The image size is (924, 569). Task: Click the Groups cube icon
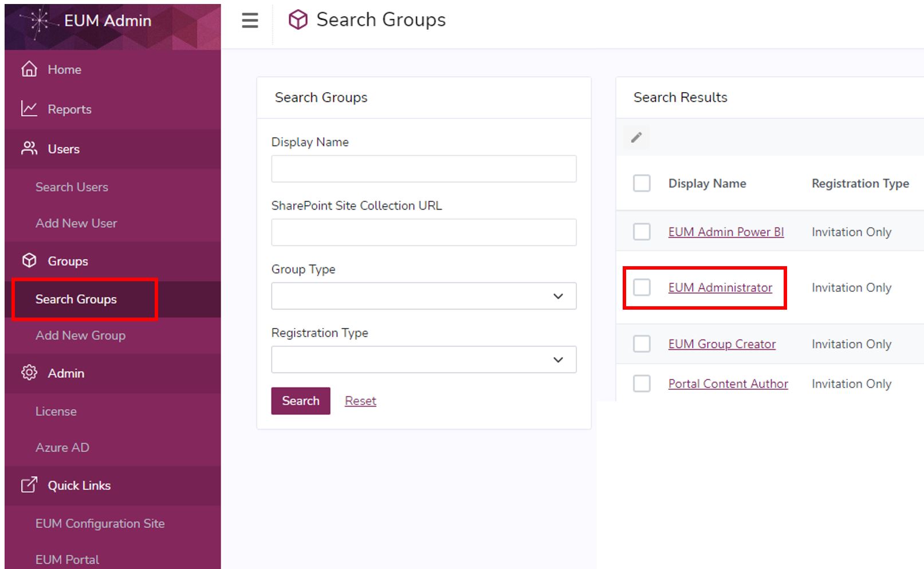click(29, 260)
